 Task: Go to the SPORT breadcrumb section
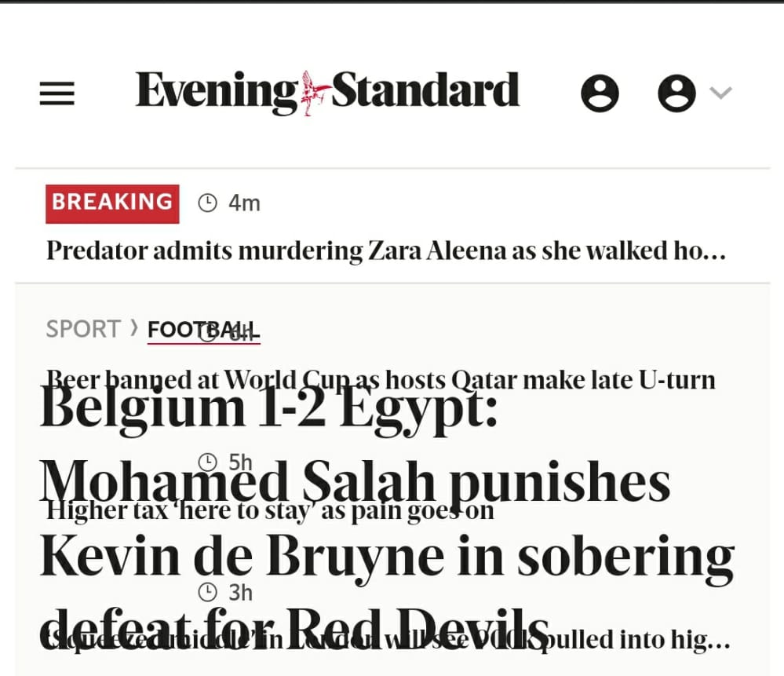83,329
